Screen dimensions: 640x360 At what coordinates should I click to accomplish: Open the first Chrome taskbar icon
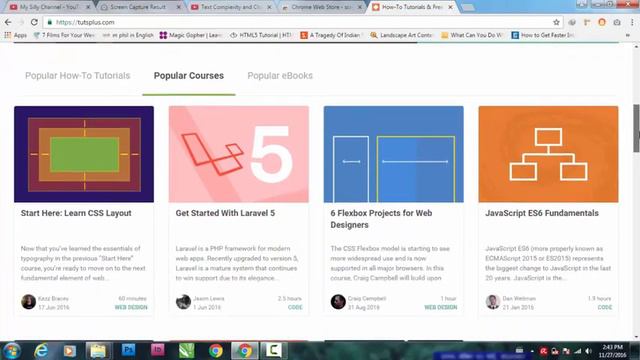tap(216, 351)
